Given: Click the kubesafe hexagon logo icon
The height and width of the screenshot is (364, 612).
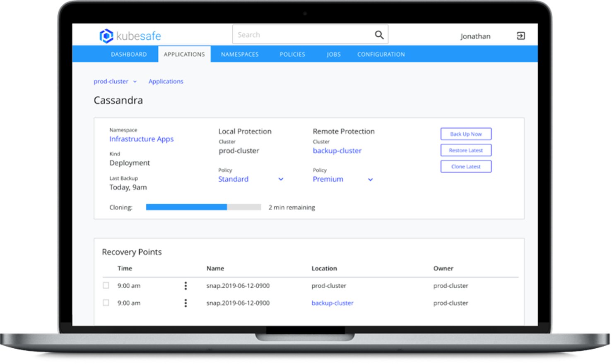Looking at the screenshot, I should click(x=106, y=36).
